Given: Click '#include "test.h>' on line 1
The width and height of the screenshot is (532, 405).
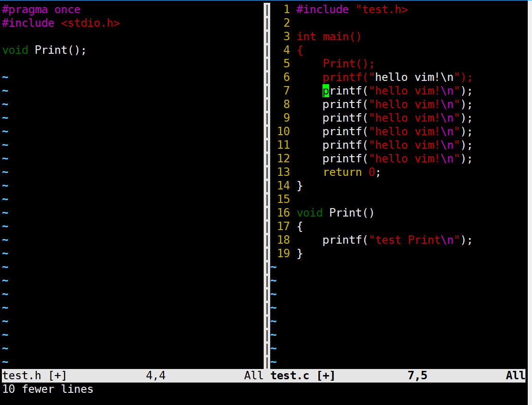Looking at the screenshot, I should (x=352, y=9).
